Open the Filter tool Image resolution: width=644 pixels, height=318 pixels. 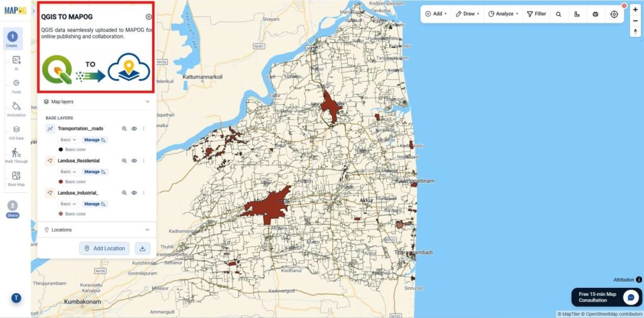pyautogui.click(x=536, y=14)
